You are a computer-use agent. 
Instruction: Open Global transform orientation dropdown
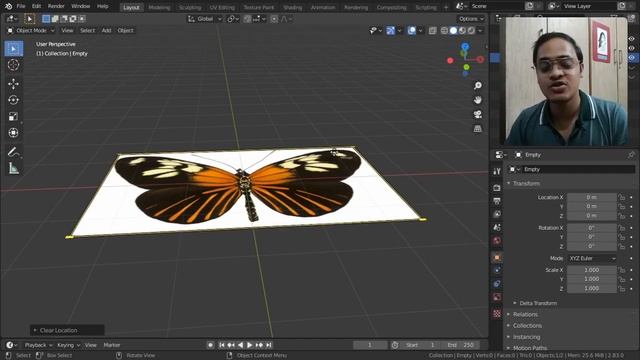(204, 19)
